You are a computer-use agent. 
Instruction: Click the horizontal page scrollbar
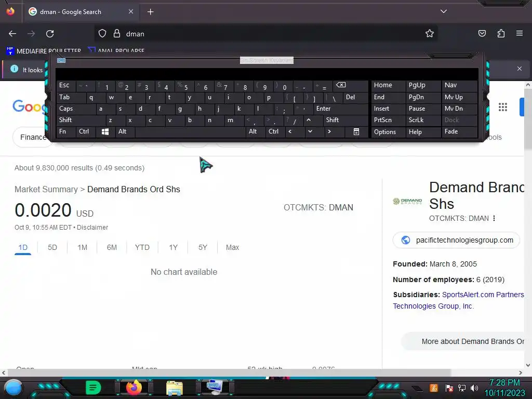228,373
